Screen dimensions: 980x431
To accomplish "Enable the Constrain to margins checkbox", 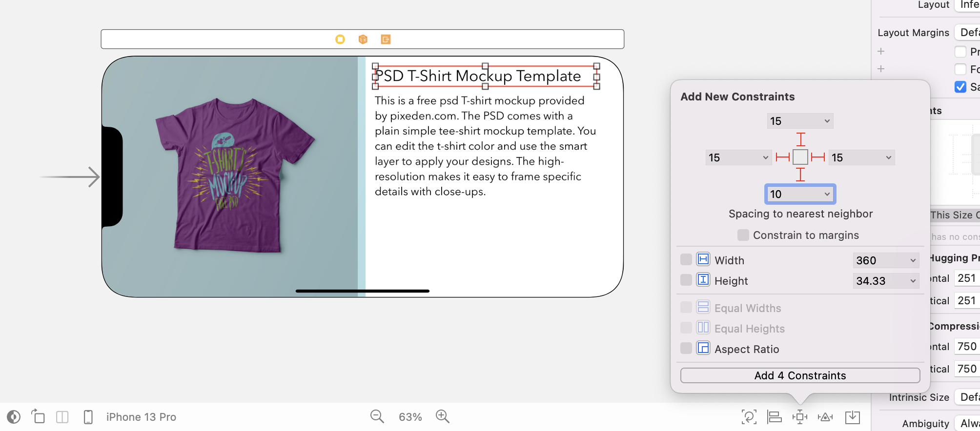I will (743, 235).
